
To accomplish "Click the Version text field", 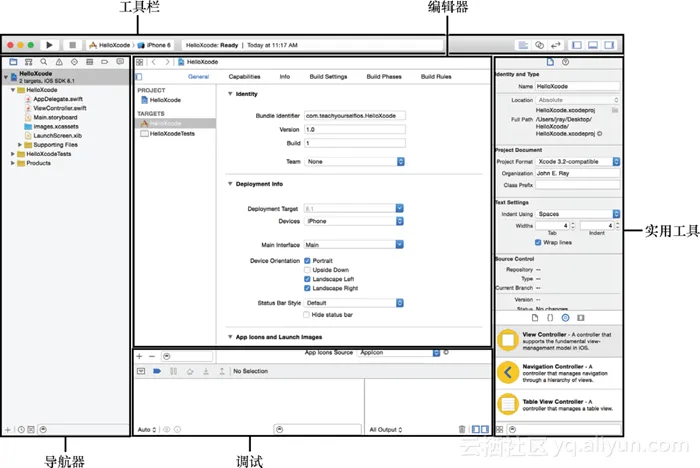I will pos(355,130).
